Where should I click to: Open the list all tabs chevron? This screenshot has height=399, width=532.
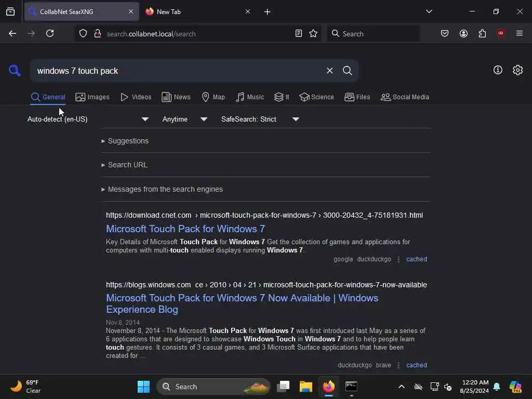pyautogui.click(x=429, y=11)
